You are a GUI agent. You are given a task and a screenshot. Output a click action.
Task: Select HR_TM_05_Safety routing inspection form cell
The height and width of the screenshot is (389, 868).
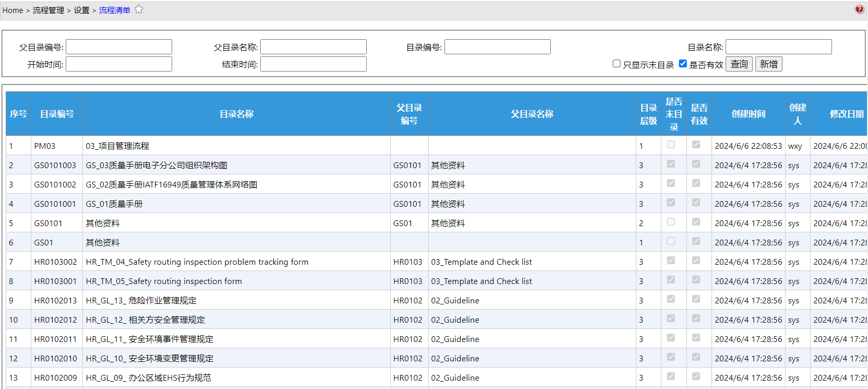[x=236, y=281]
